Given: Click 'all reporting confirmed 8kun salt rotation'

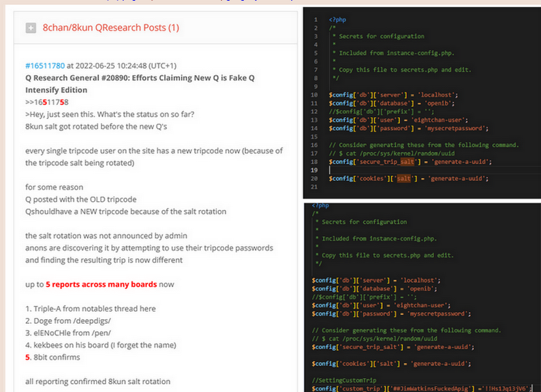Looking at the screenshot, I should pyautogui.click(x=97, y=381).
